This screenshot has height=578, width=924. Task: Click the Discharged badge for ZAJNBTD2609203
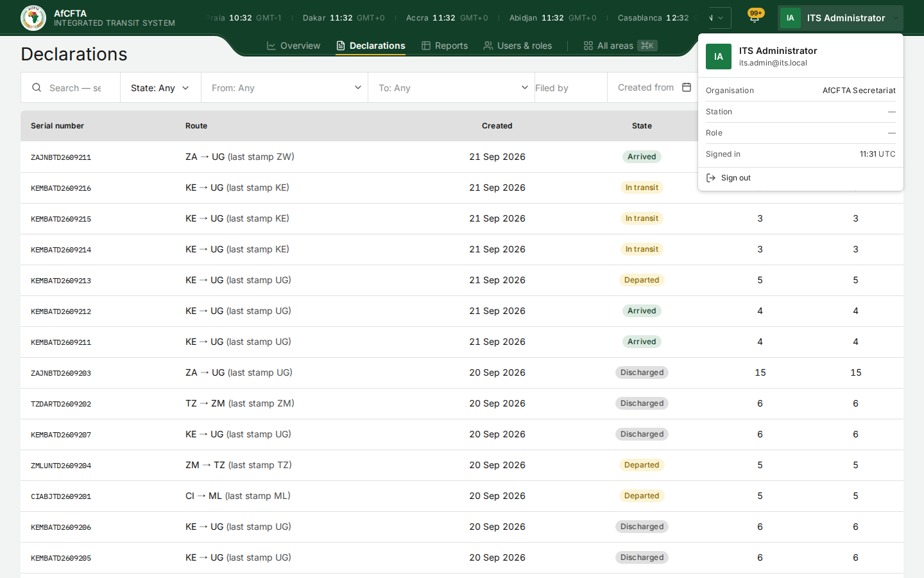point(642,372)
